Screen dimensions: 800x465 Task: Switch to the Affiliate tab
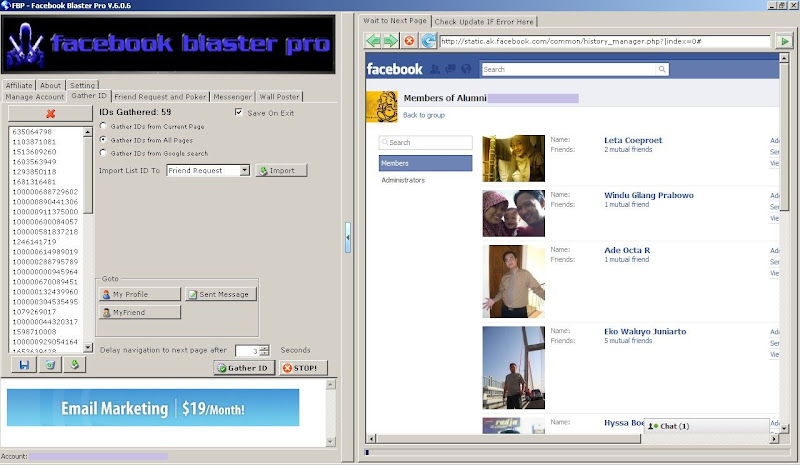click(x=19, y=85)
